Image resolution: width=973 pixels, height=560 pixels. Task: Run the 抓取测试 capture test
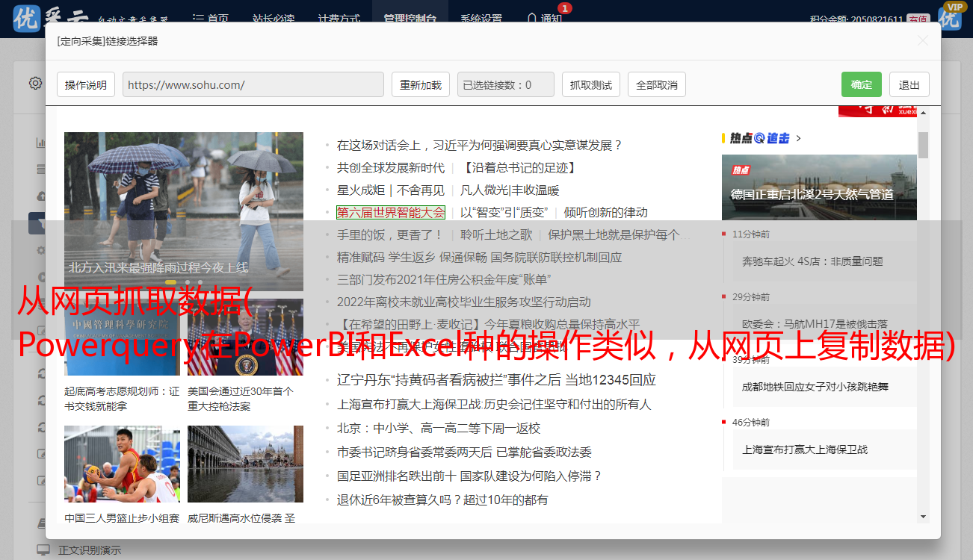point(591,85)
